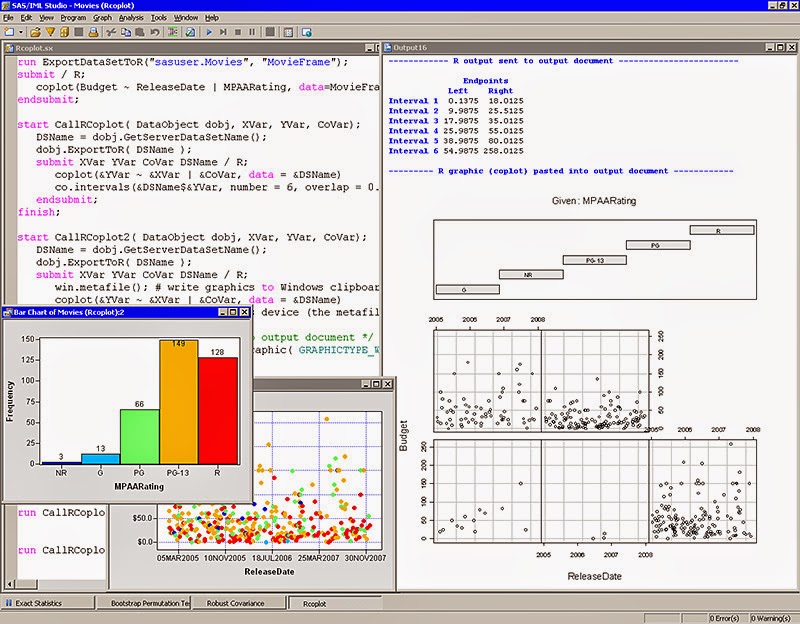Image resolution: width=800 pixels, height=624 pixels.
Task: Click the 0 Warning(s) status bar entry
Action: (x=771, y=618)
